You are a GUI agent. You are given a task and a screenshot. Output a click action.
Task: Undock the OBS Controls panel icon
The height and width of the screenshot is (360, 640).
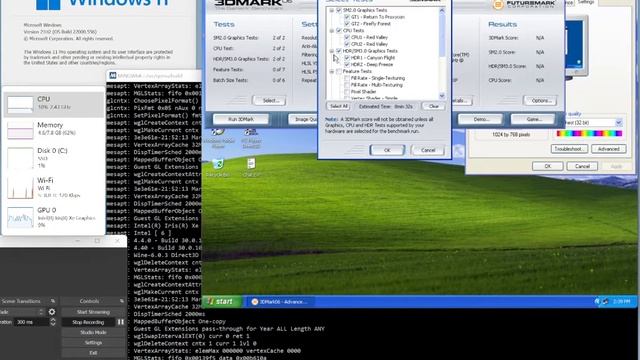[x=122, y=301]
